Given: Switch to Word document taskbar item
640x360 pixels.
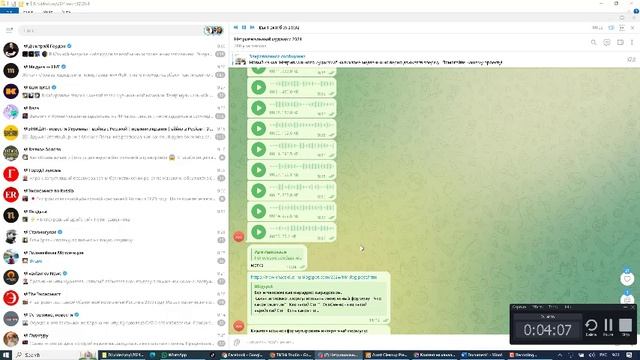Looking at the screenshot, I should (483, 355).
